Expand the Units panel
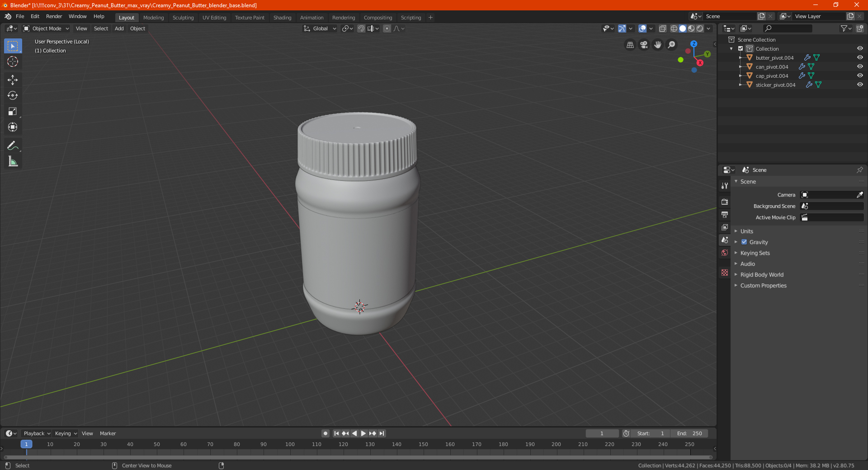Image resolution: width=868 pixels, height=470 pixels. click(746, 231)
